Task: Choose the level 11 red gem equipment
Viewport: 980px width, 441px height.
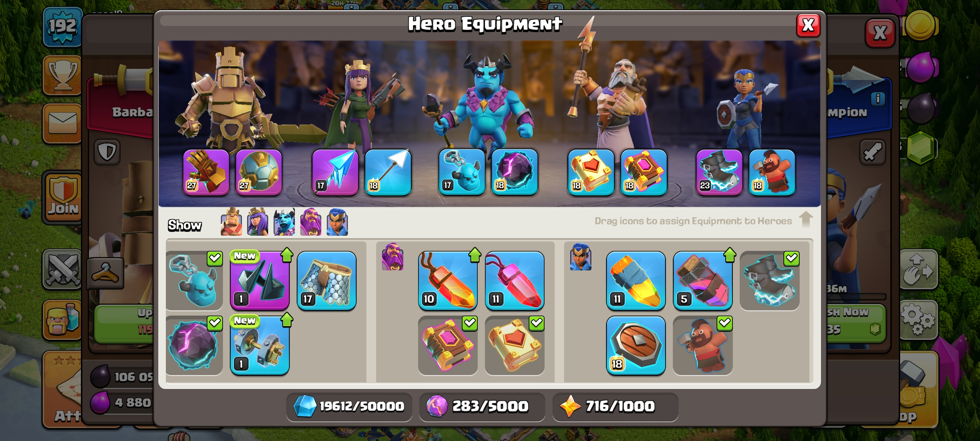Action: tap(515, 281)
